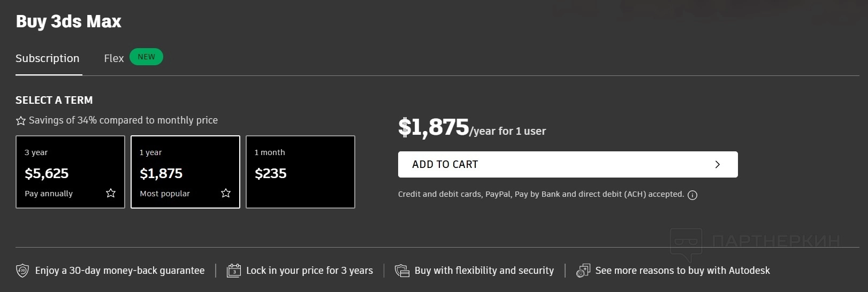Click the star icon on 1 year card
The height and width of the screenshot is (292, 868).
[226, 193]
